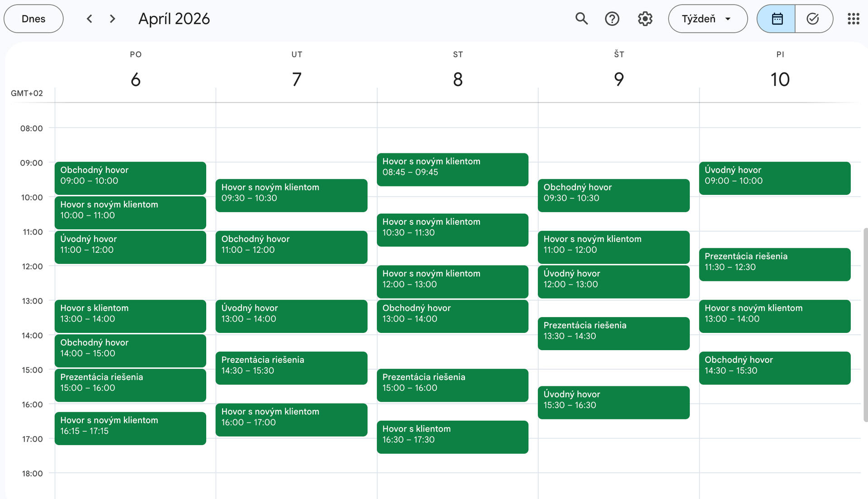Go to previous week arrow
The width and height of the screenshot is (868, 499).
tap(90, 19)
